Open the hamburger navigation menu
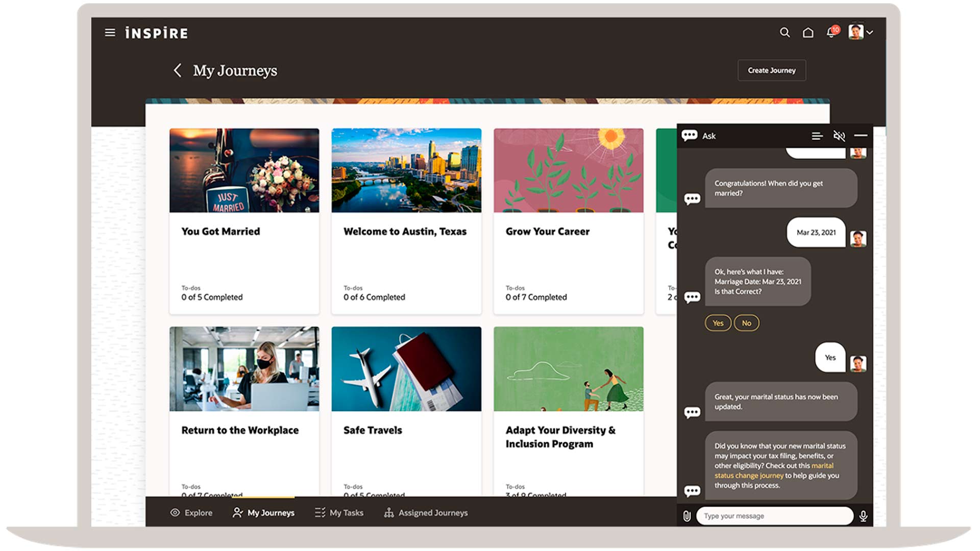Viewport: 980px width, 551px height. point(110,33)
